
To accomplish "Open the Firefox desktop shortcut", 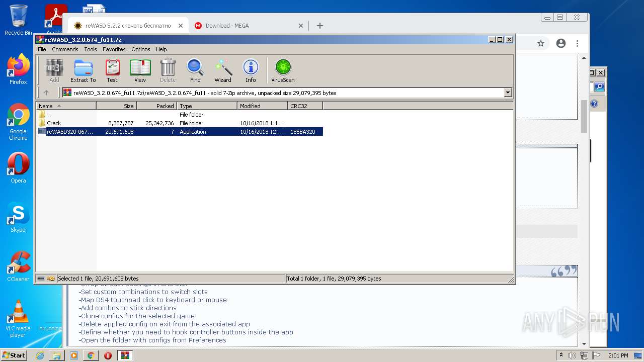I will pos(18,69).
